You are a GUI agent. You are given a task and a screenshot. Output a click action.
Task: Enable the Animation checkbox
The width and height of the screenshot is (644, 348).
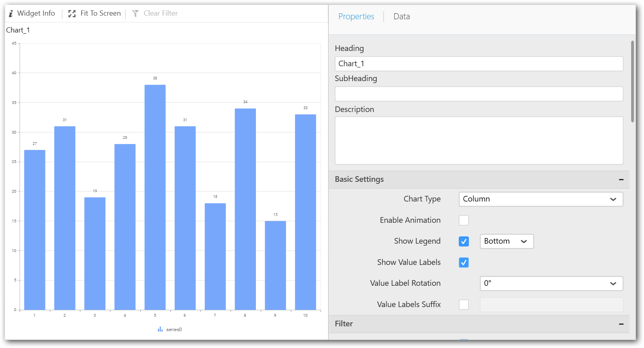464,220
